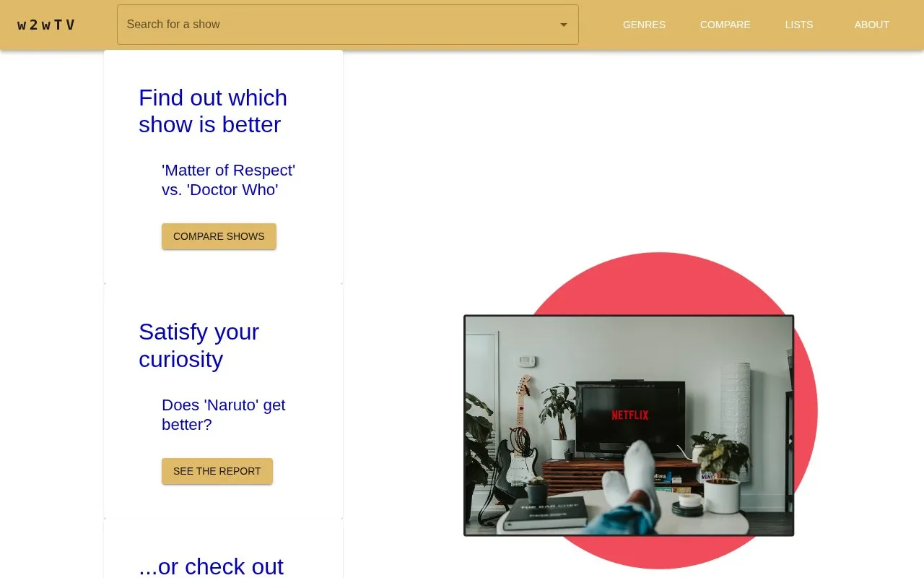Screen dimensions: 924x578
Task: Click the Netflix living room photo
Action: coord(629,426)
